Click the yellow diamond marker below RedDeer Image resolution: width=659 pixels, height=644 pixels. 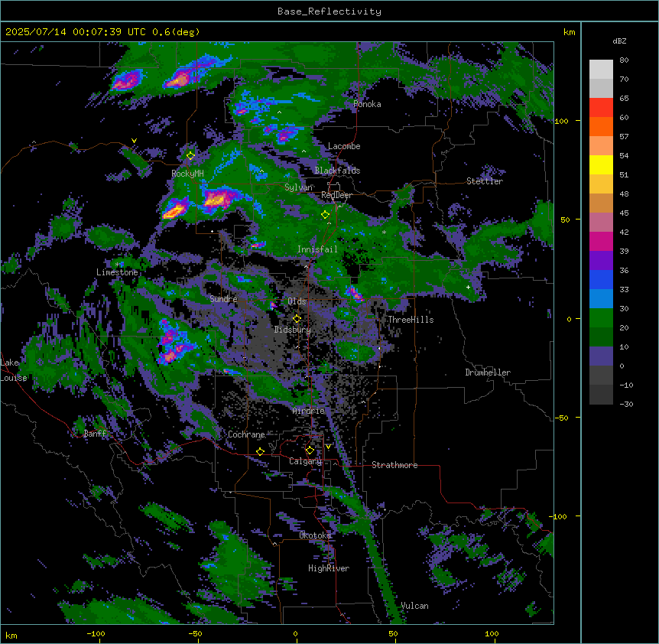(x=325, y=215)
